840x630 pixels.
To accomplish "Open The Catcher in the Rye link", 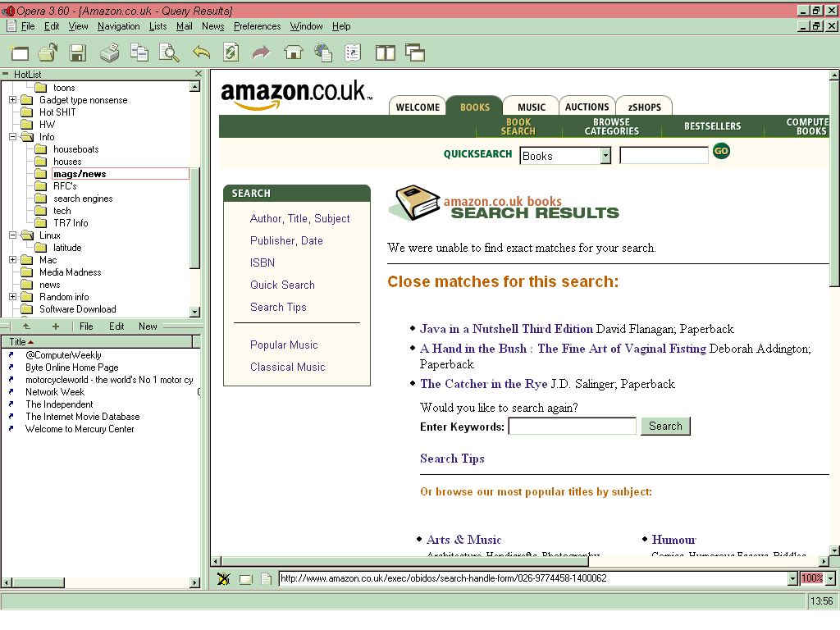I will coord(484,384).
